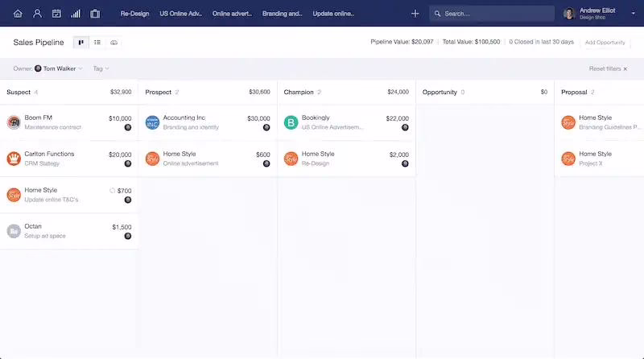Click the Carlton Functions crown logo
The width and height of the screenshot is (644, 359).
[14, 159]
